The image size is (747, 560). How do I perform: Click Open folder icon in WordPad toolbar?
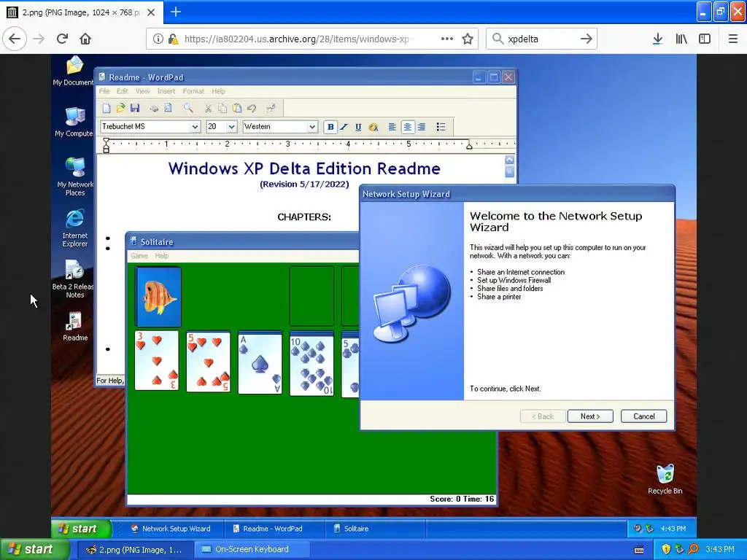coord(120,108)
